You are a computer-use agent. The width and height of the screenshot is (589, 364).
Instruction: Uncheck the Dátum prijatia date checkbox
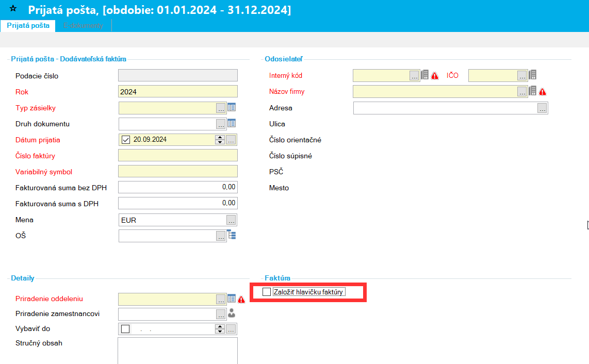(x=125, y=139)
